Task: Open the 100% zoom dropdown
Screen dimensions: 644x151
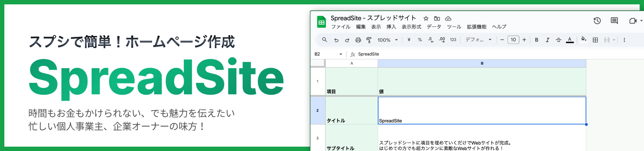Action: tap(388, 40)
